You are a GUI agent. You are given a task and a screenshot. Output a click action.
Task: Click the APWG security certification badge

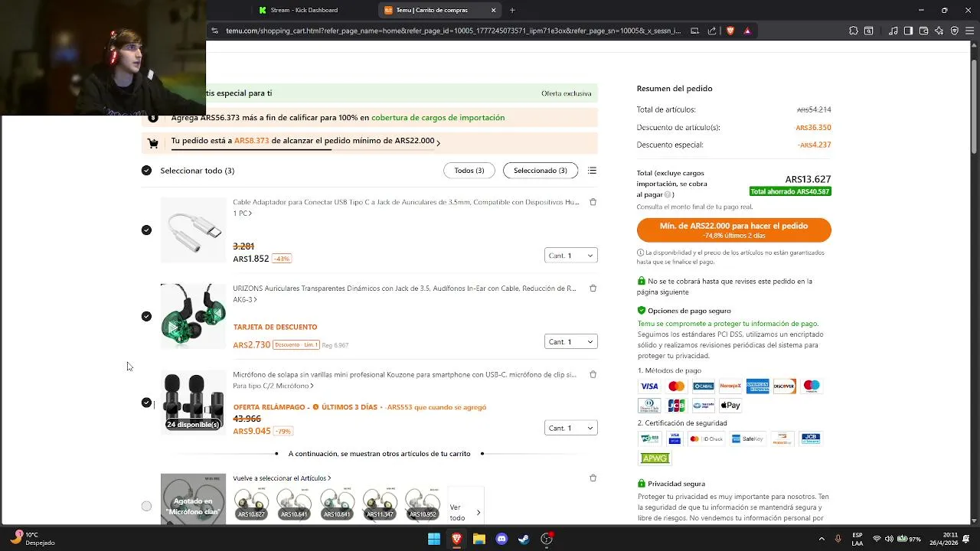point(655,458)
